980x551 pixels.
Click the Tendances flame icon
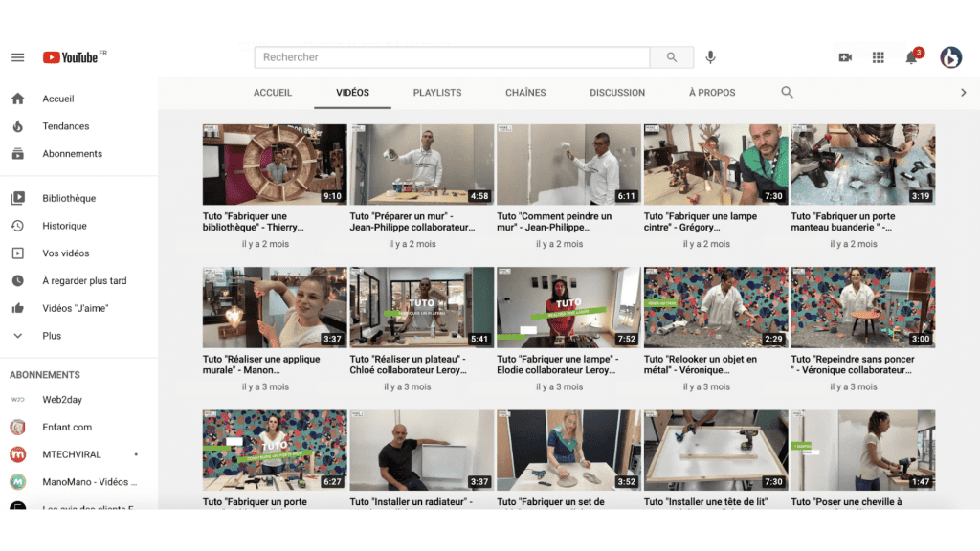17,126
